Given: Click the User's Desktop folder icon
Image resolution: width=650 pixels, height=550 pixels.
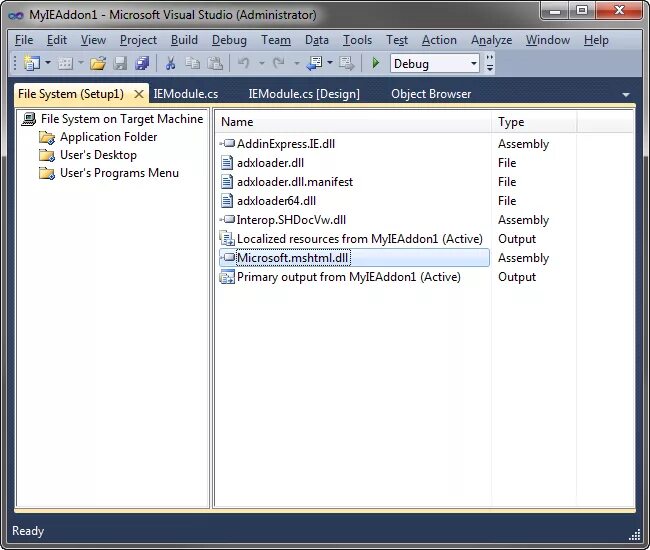Looking at the screenshot, I should pyautogui.click(x=46, y=155).
